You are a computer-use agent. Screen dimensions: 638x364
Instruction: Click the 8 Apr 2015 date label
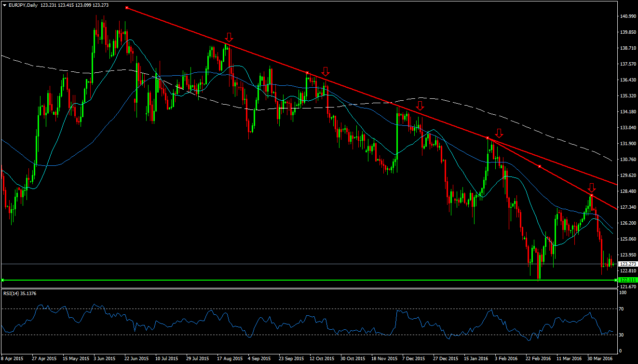point(13,359)
